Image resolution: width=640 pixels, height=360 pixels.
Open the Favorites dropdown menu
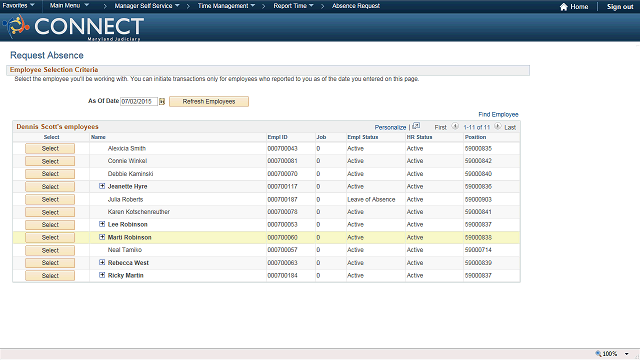pyautogui.click(x=18, y=5)
